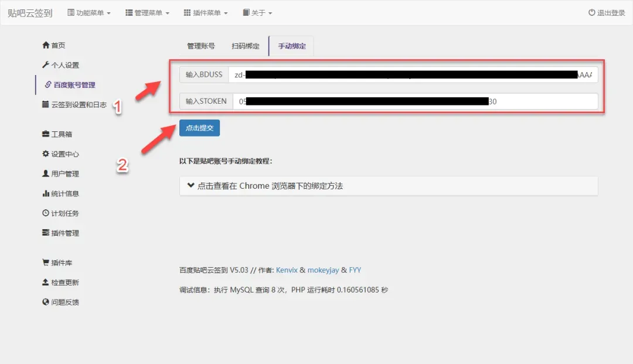Switch to the 管理账号 tab
The height and width of the screenshot is (364, 633).
[x=200, y=46]
